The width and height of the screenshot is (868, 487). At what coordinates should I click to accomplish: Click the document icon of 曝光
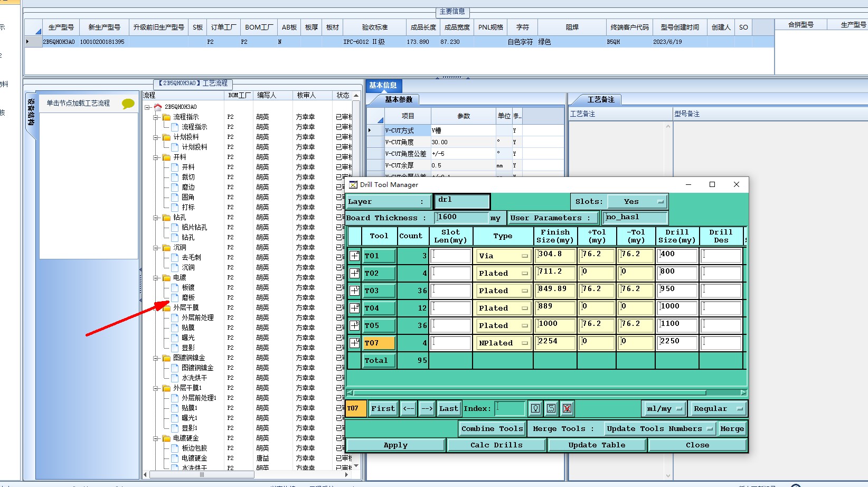pyautogui.click(x=175, y=338)
